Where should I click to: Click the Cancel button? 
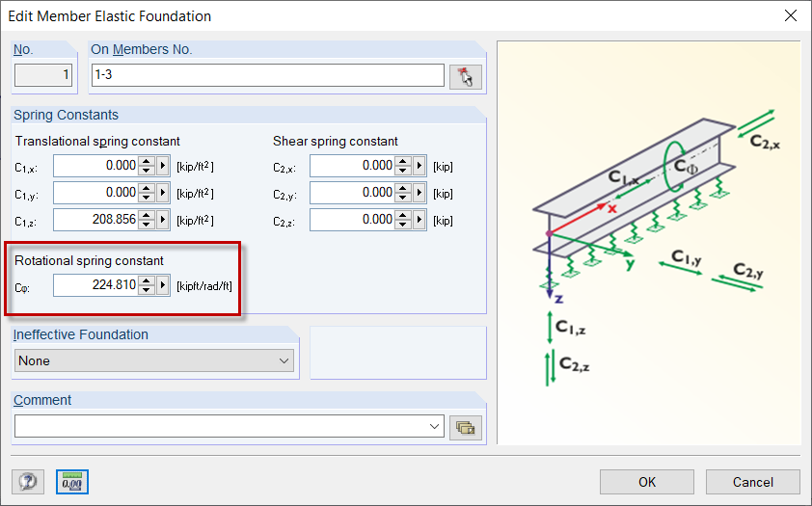(x=752, y=482)
